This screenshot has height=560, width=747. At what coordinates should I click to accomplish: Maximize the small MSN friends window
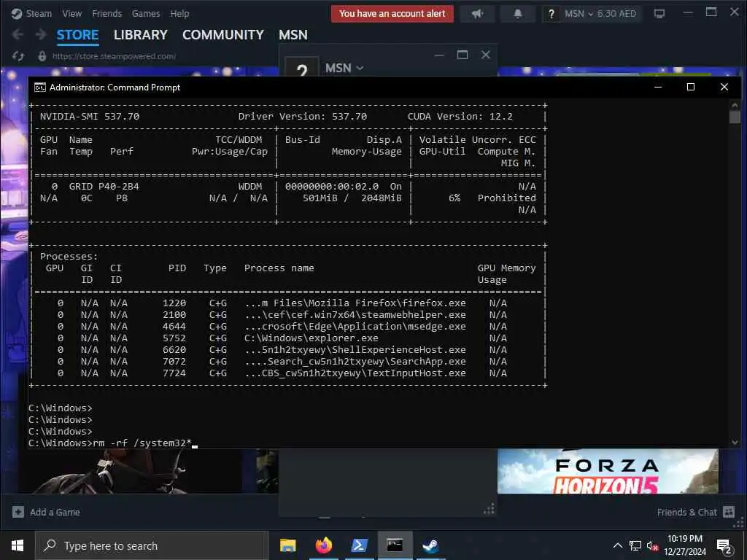462,55
